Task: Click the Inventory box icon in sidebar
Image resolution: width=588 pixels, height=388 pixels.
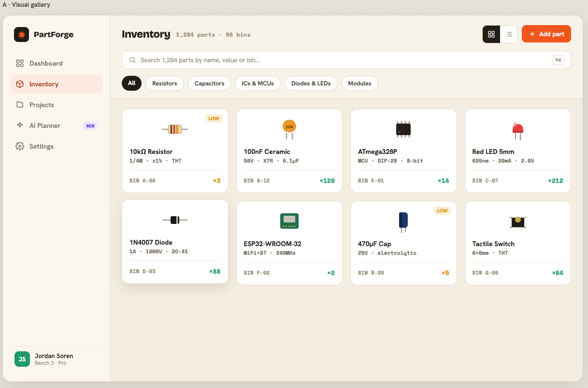Action: click(20, 84)
